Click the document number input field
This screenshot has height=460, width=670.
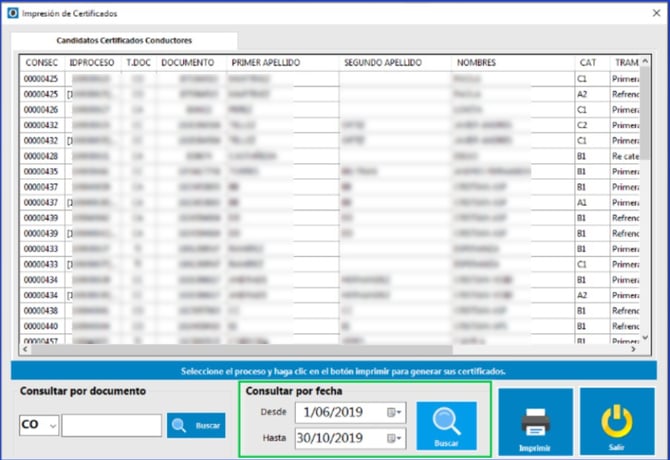[111, 425]
